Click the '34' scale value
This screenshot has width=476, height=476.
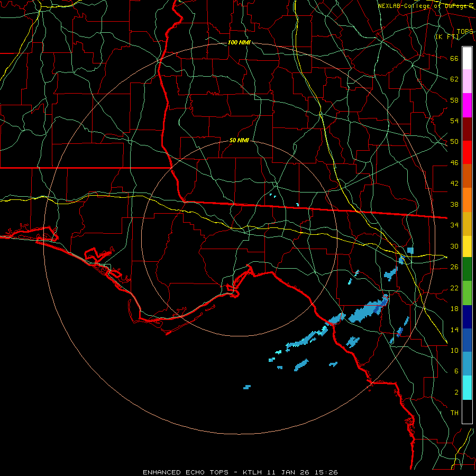coord(454,225)
